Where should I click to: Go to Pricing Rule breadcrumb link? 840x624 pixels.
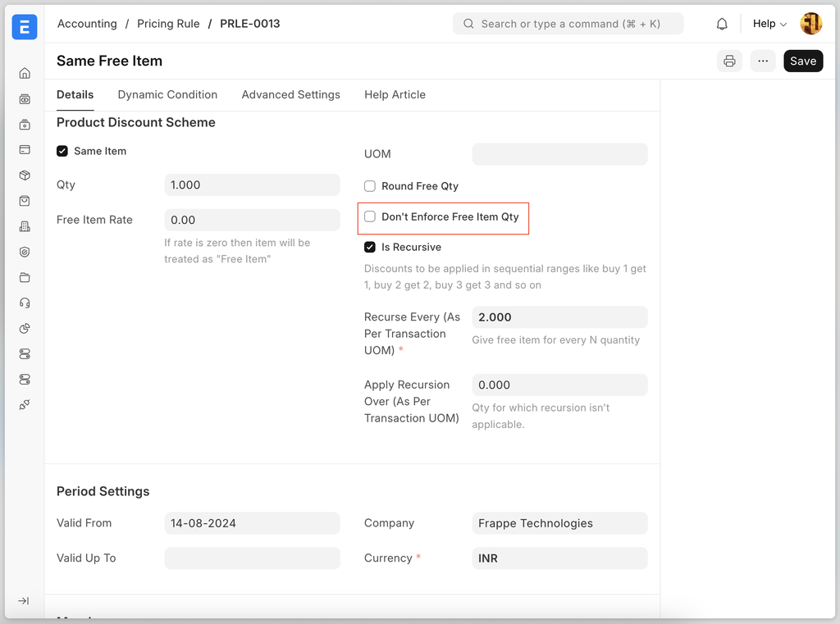168,24
